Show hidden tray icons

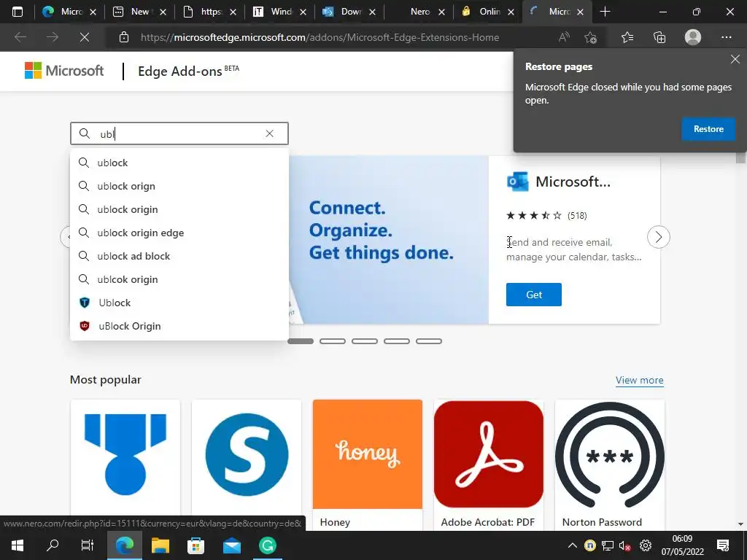tap(573, 545)
